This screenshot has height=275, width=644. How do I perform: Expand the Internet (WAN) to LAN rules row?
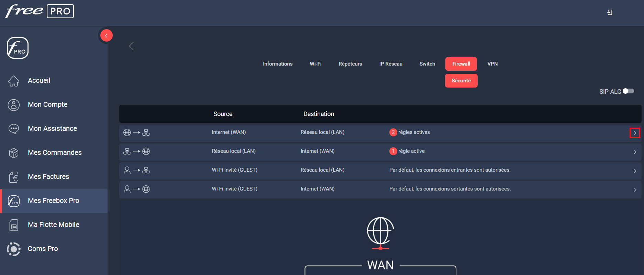635,133
